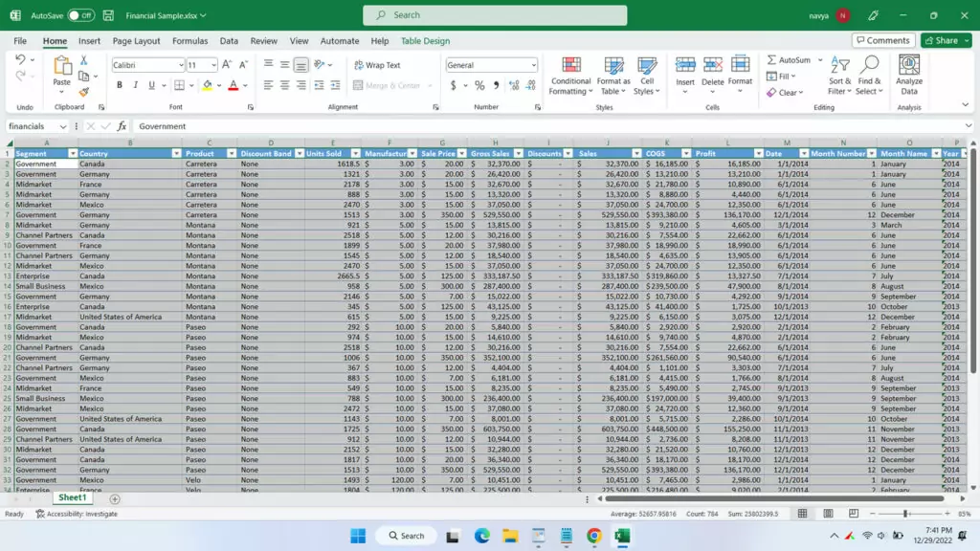Open Windows Start menu
The width and height of the screenshot is (980, 551).
(358, 536)
